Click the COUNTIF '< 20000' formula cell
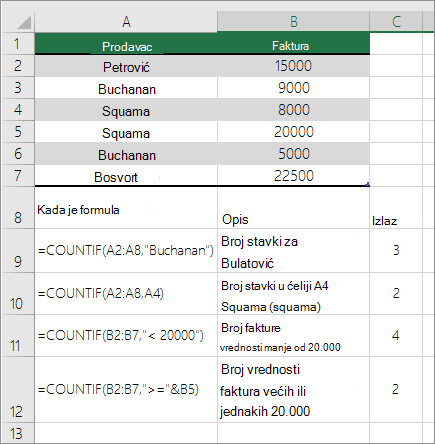435x444 pixels. click(x=126, y=336)
